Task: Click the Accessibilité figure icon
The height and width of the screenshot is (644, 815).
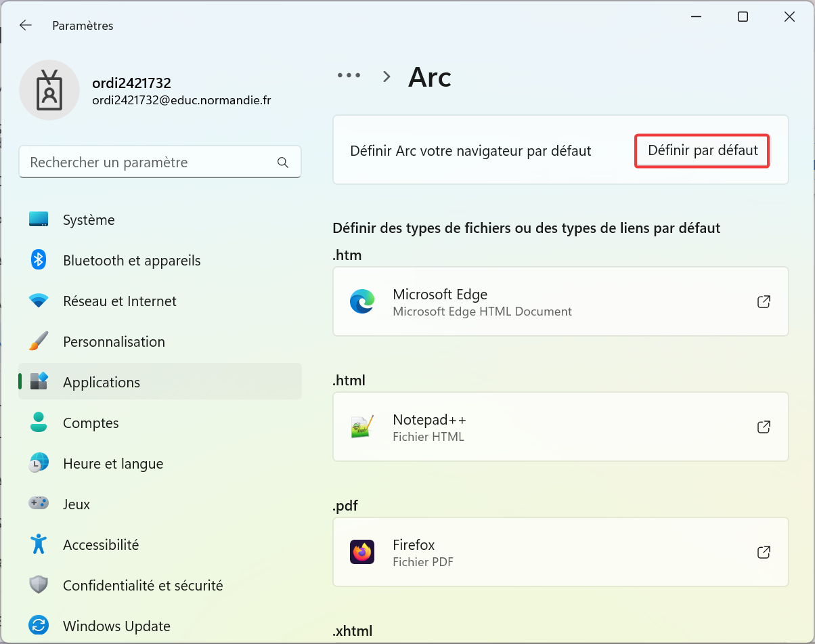Action: tap(39, 544)
